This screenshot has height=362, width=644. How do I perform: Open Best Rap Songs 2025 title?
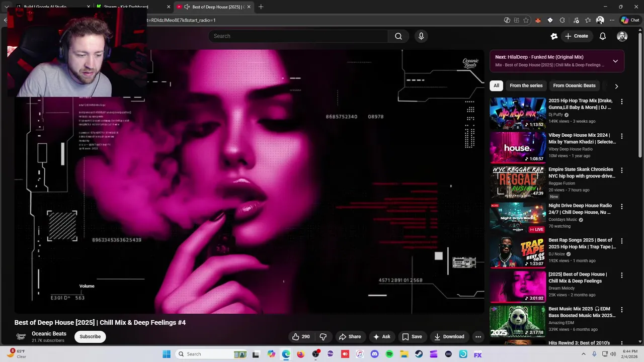pyautogui.click(x=582, y=243)
